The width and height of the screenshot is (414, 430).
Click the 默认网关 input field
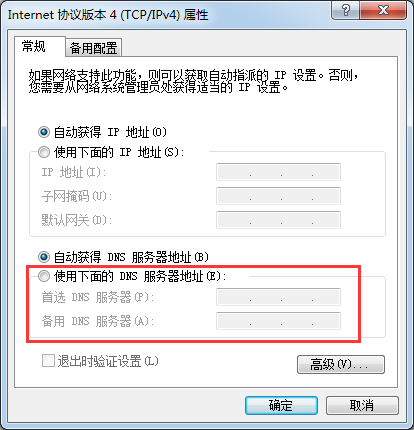tap(278, 220)
